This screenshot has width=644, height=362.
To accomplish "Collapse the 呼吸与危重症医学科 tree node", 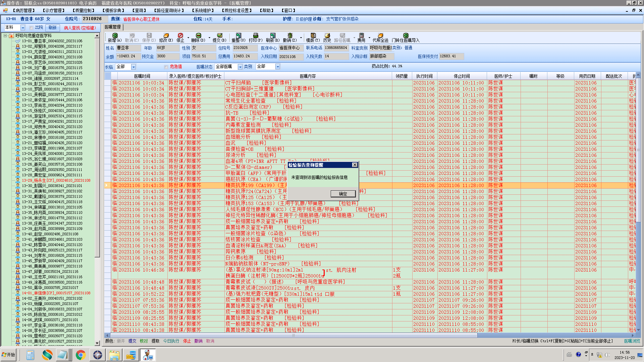I will (x=5, y=36).
